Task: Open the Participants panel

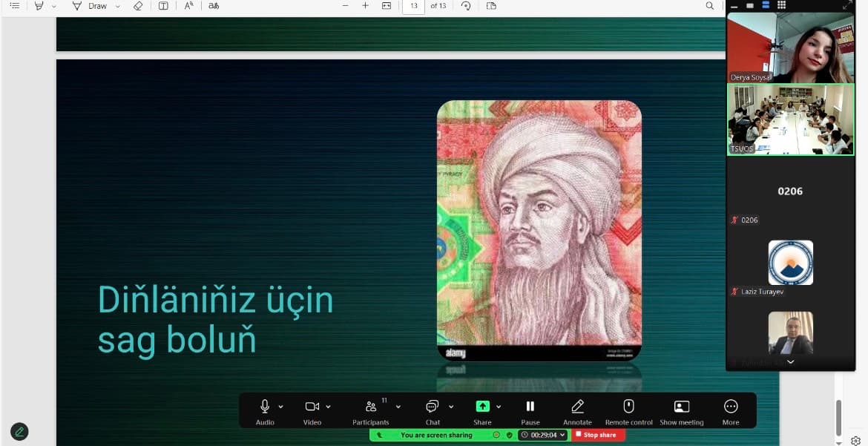Action: click(x=371, y=412)
